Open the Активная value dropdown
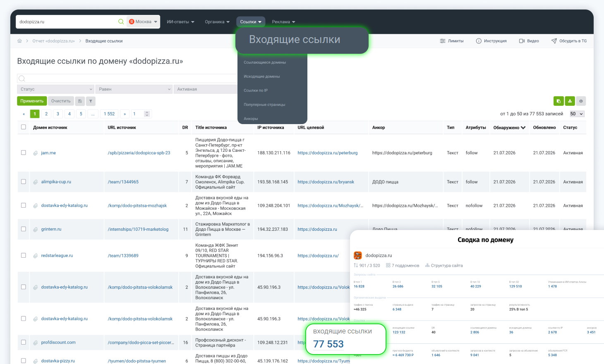This screenshot has width=604, height=364. click(206, 89)
